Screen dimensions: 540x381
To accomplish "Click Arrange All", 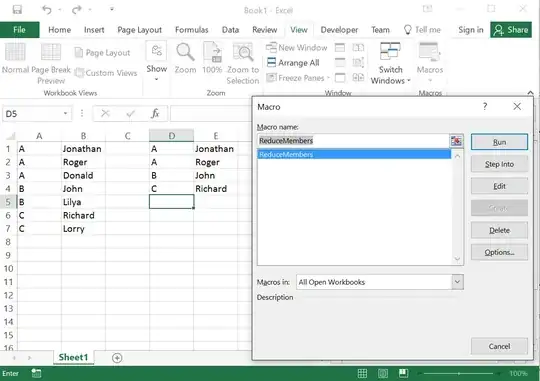I will click(x=293, y=63).
